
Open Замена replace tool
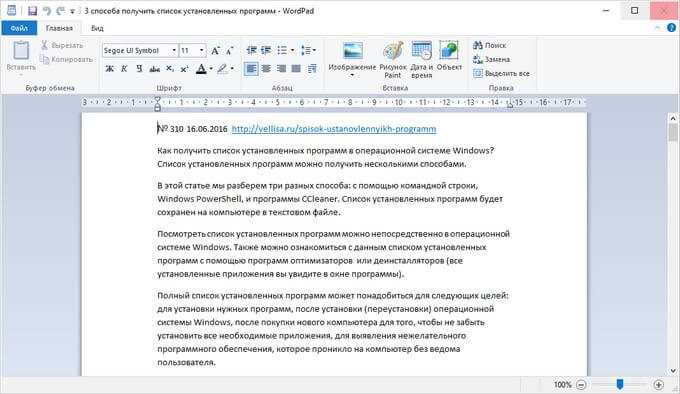click(491, 59)
